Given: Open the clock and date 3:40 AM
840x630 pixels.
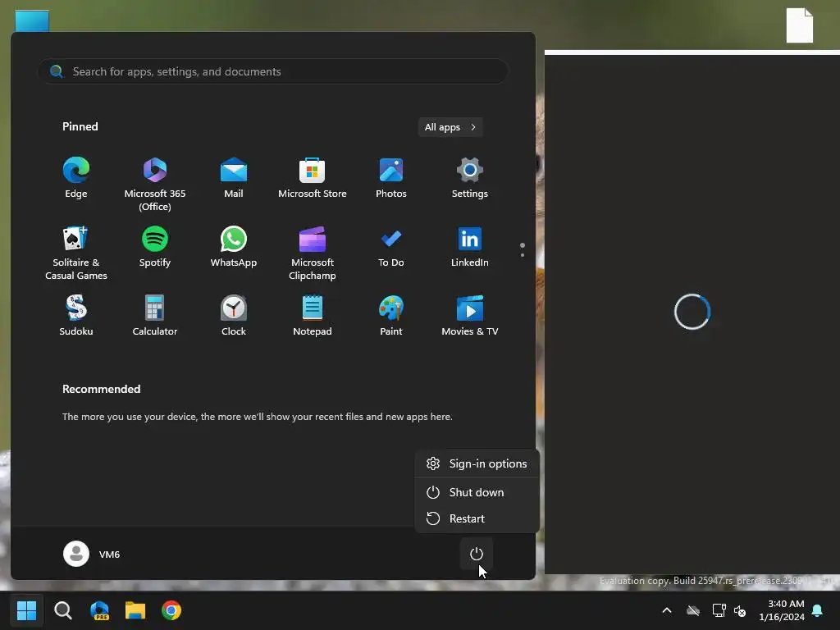Looking at the screenshot, I should pyautogui.click(x=782, y=610).
